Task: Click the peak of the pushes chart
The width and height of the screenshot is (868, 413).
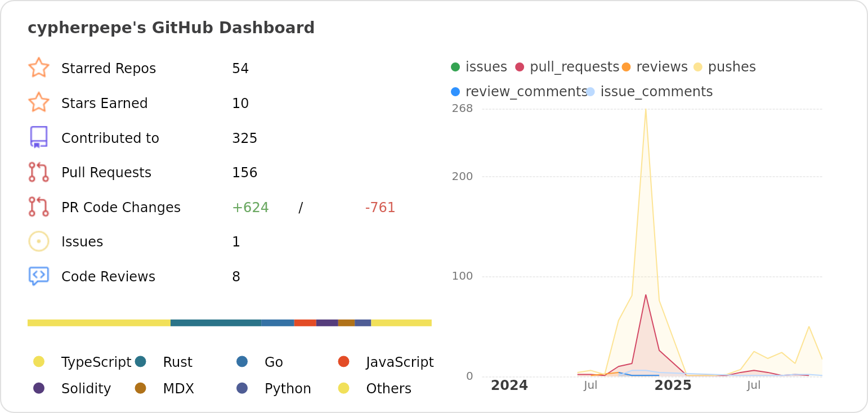Action: point(645,110)
